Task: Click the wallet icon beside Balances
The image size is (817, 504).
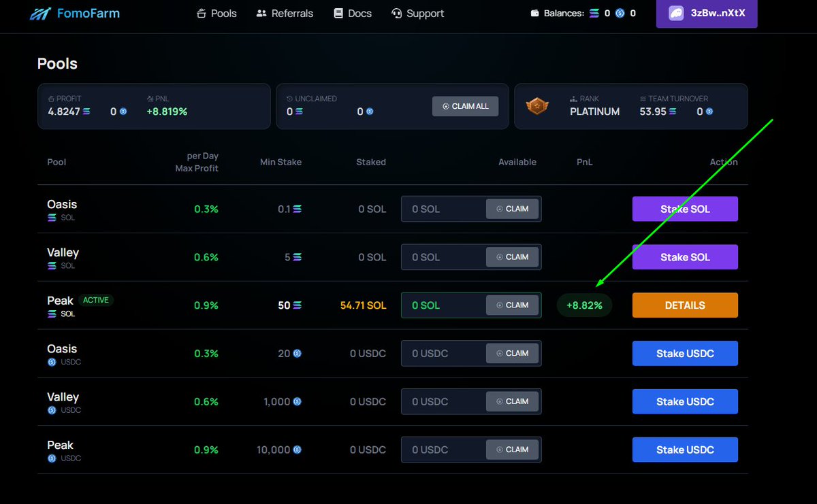Action: (535, 14)
